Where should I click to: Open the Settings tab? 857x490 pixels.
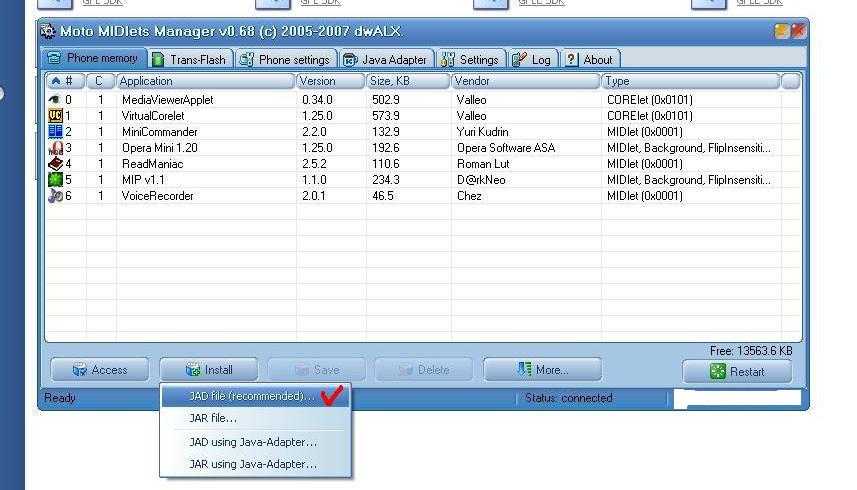pos(471,59)
